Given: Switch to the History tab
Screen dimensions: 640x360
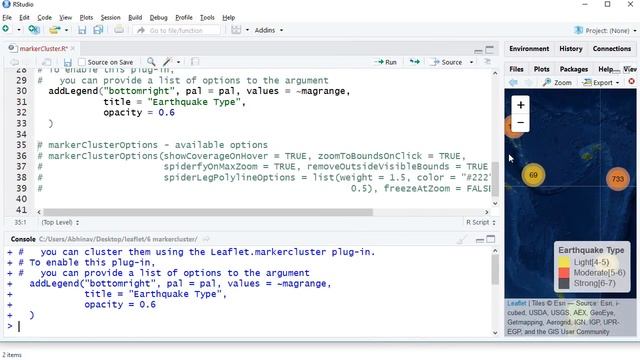Looking at the screenshot, I should tap(571, 49).
